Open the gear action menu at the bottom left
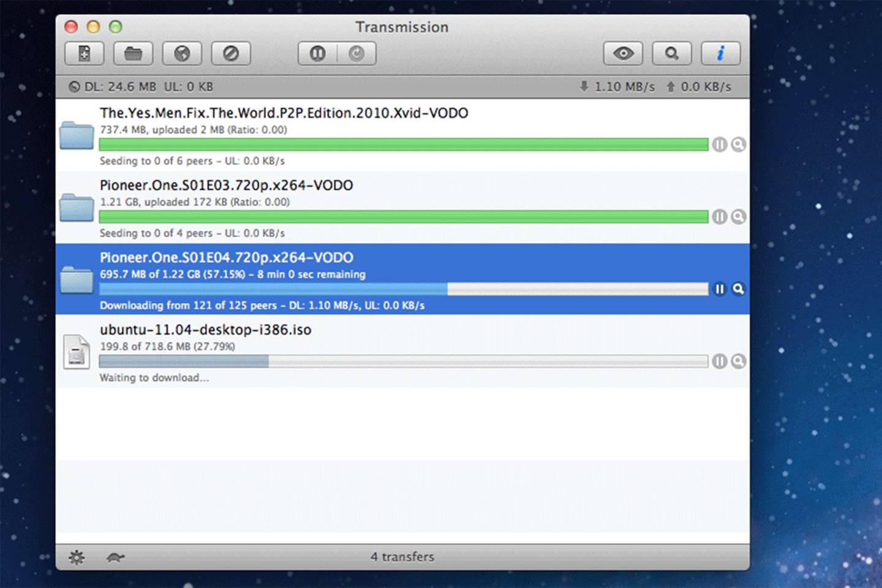The height and width of the screenshot is (588, 882). point(77,557)
